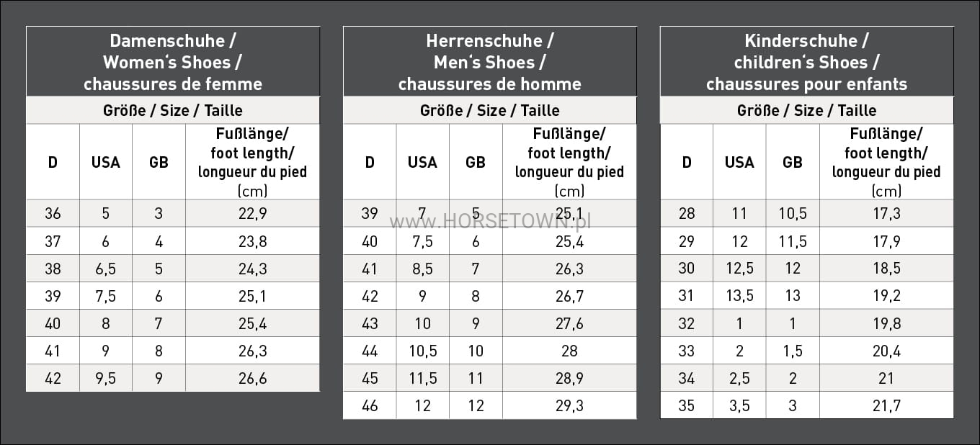
Task: Click the USA column header in women's table
Action: click(x=106, y=162)
